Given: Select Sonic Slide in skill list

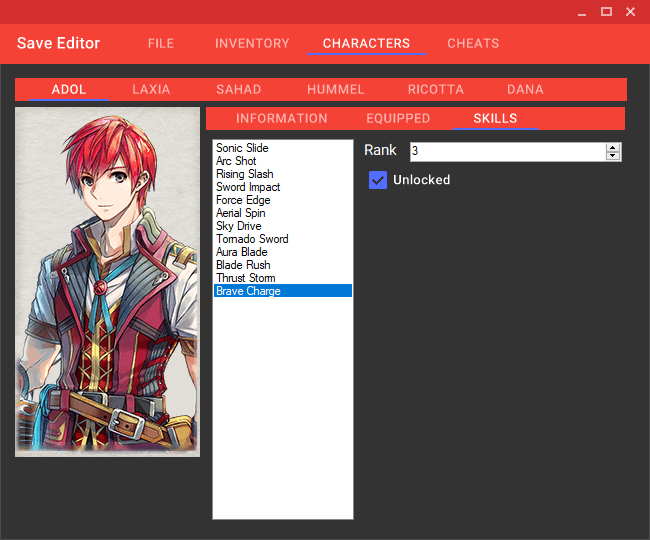Looking at the screenshot, I should 283,148.
